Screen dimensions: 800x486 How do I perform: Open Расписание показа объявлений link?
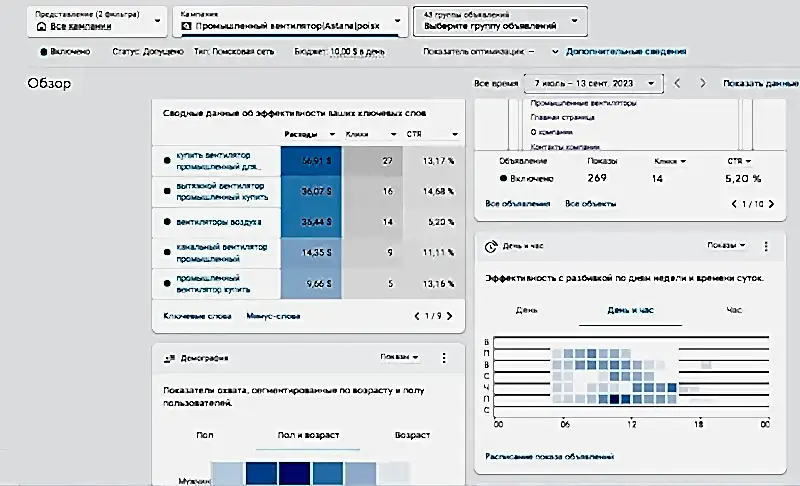549,457
